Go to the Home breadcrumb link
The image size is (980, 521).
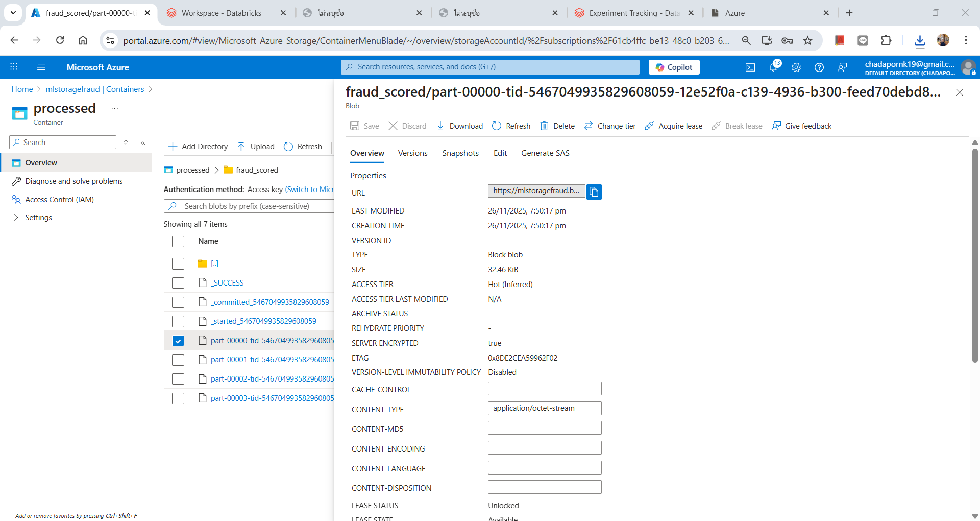[x=22, y=89]
